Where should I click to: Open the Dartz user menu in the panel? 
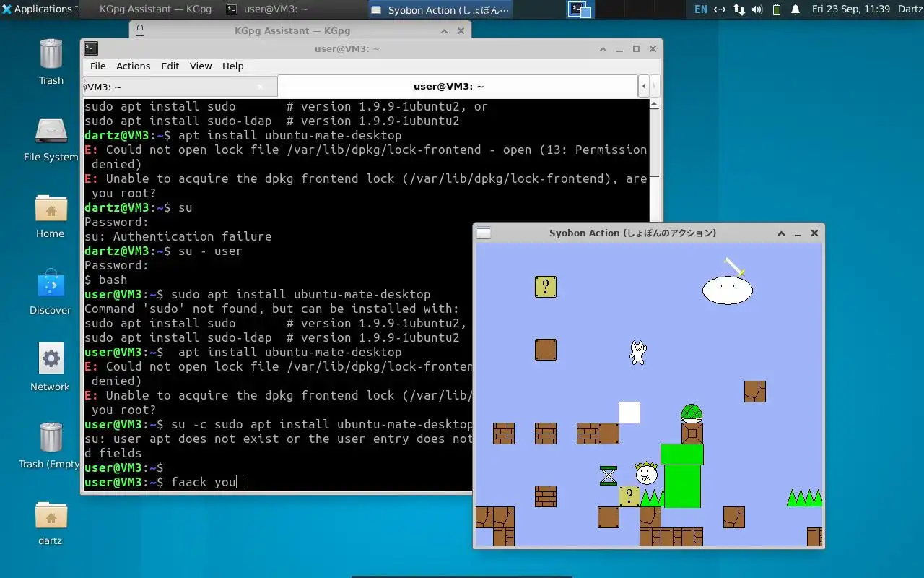(x=910, y=9)
